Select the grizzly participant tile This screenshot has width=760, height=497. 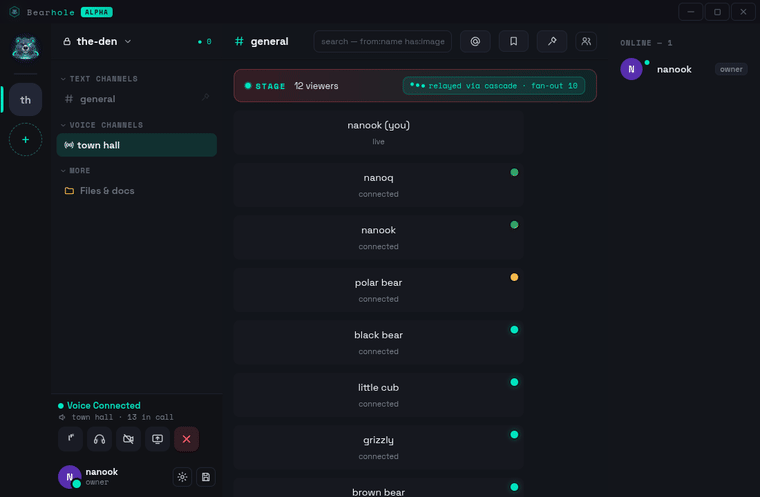(x=379, y=447)
